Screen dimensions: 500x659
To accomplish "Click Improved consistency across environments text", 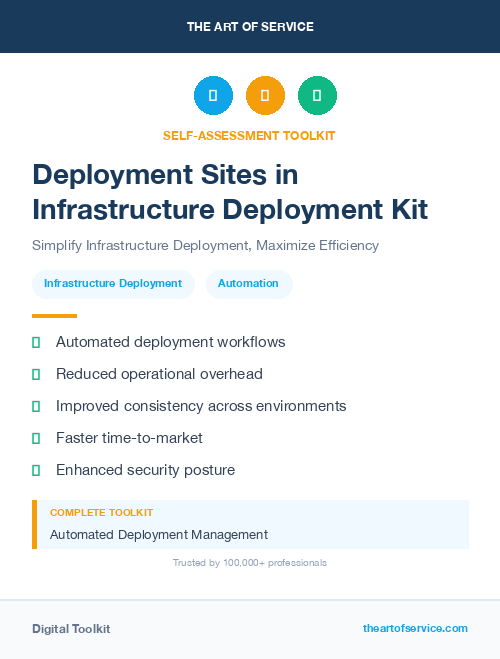I will 201,406.
